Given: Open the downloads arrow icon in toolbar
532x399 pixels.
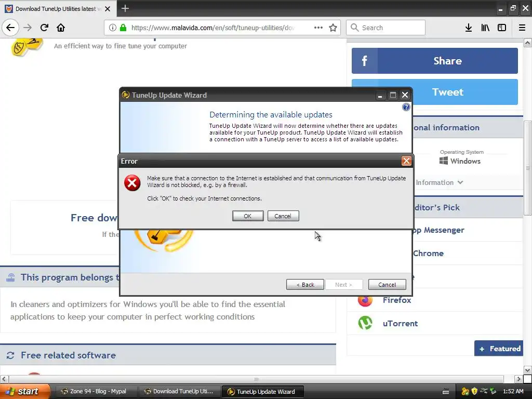Looking at the screenshot, I should pos(469,28).
